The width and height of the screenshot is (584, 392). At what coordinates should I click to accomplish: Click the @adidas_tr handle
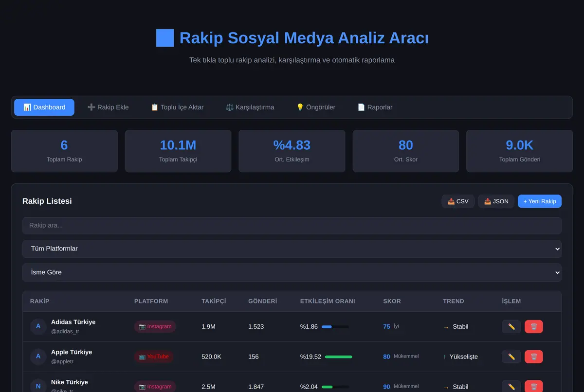pos(65,332)
